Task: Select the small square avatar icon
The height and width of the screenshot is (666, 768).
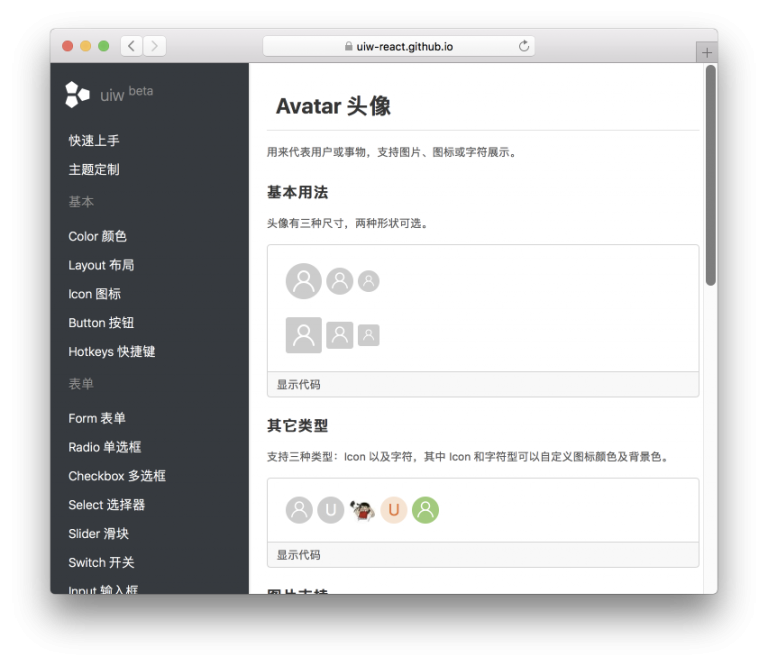Action: coord(368,335)
